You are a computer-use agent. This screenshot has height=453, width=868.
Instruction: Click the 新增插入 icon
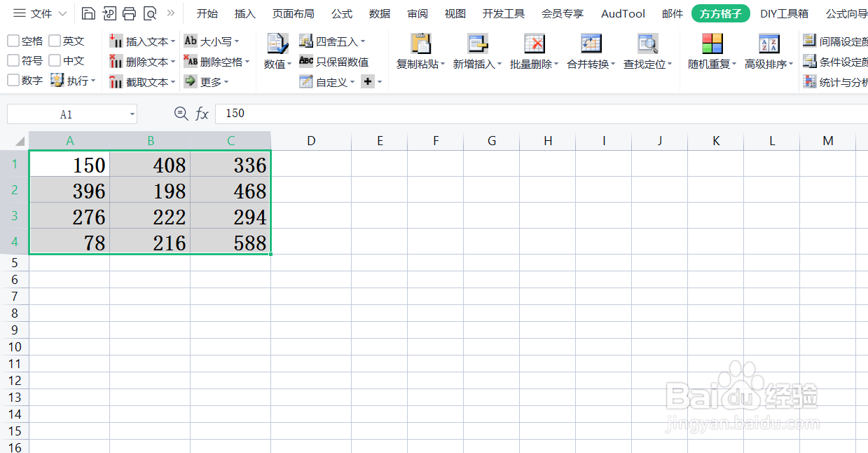pos(478,43)
